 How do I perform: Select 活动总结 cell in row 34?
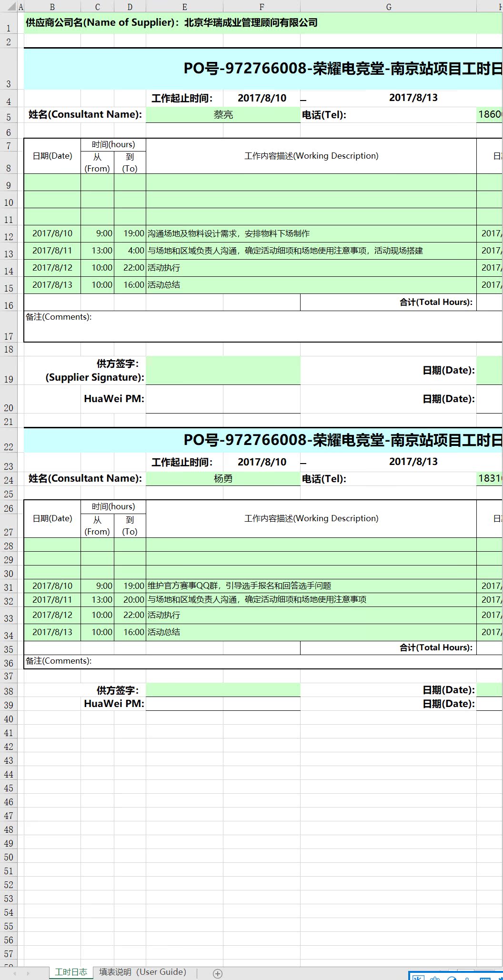pos(311,632)
